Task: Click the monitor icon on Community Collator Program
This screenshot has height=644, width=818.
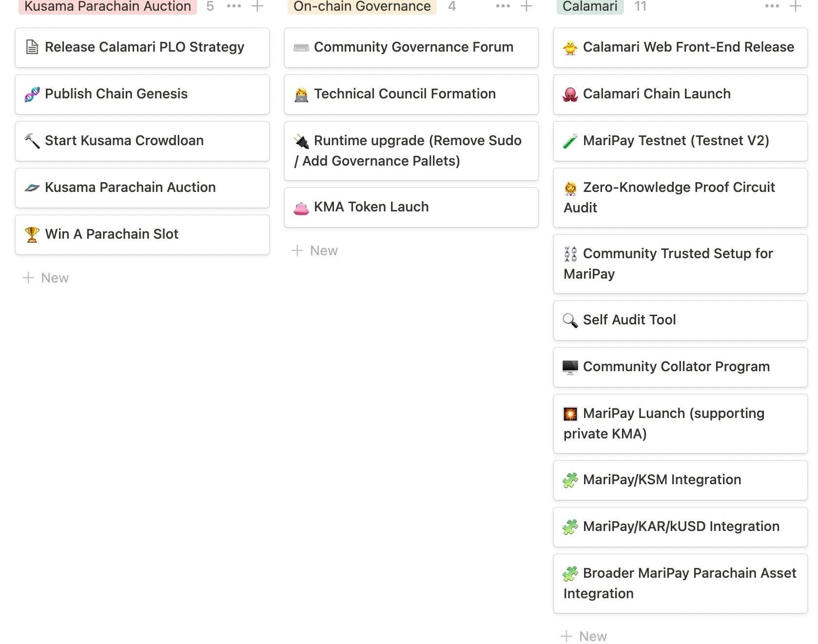Action: (570, 367)
